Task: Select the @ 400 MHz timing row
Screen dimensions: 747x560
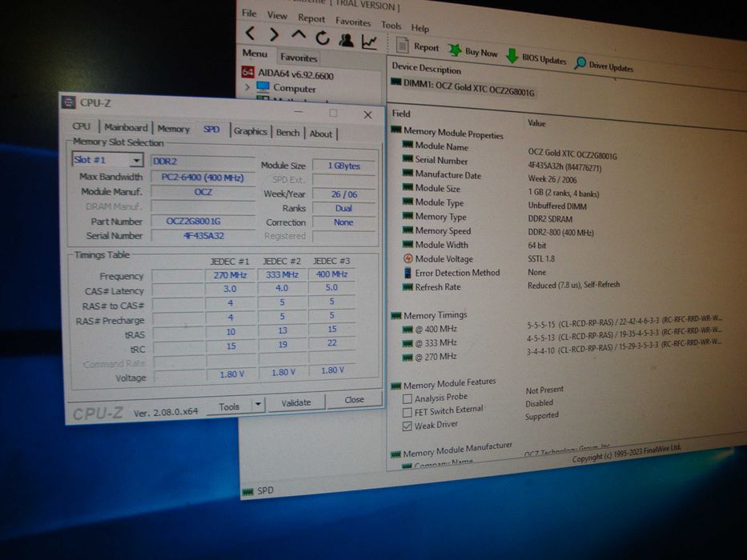Action: pyautogui.click(x=430, y=329)
